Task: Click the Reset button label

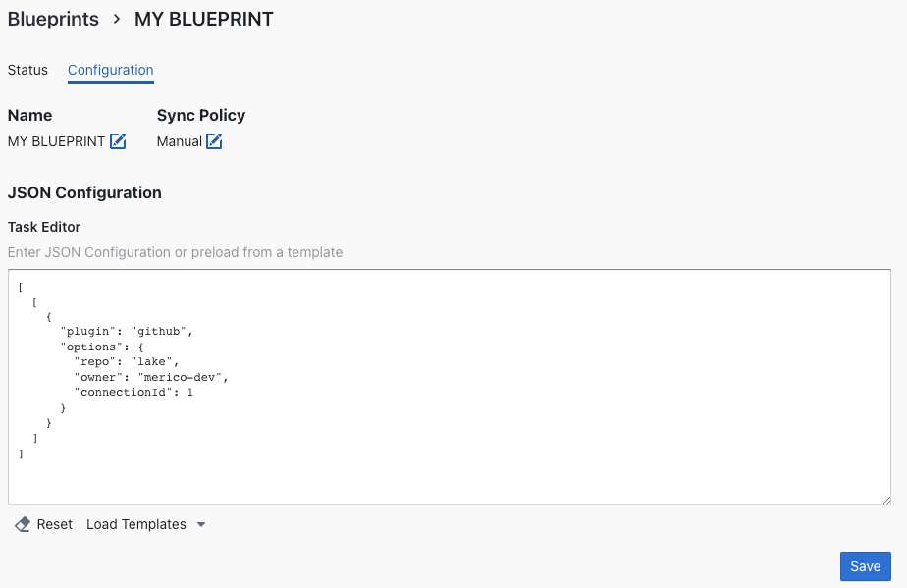Action: 55,524
